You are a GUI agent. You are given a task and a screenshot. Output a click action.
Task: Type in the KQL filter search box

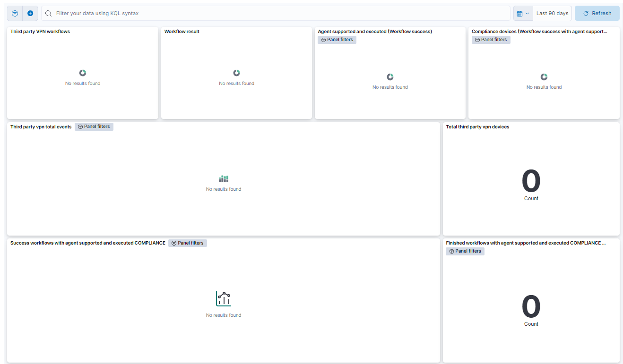pos(279,13)
